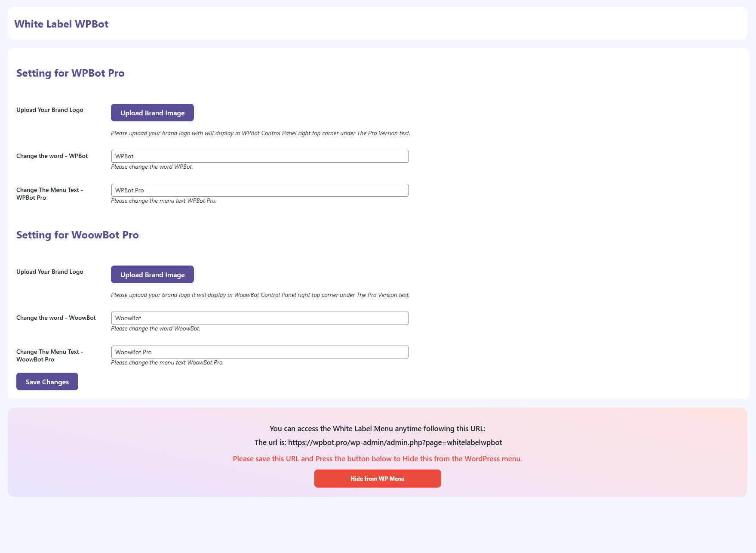The height and width of the screenshot is (553, 756).
Task: Click 'Change The Menu Text - WPBot Pro' label
Action: click(49, 194)
